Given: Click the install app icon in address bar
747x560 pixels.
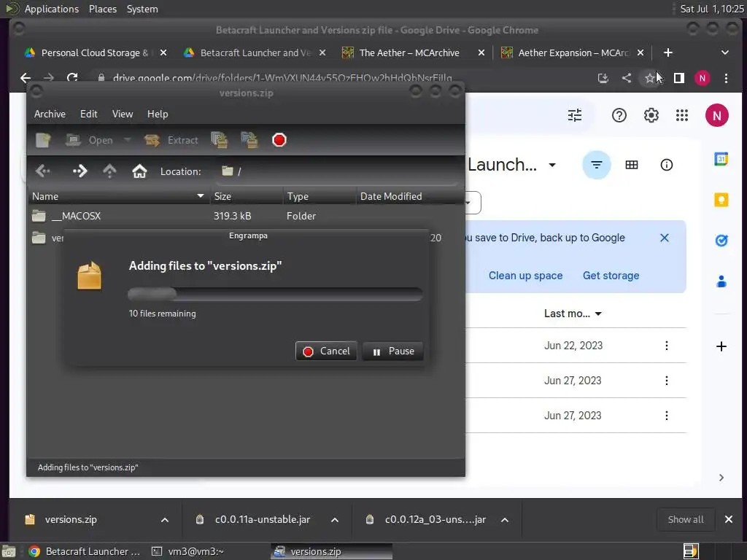Looking at the screenshot, I should pyautogui.click(x=603, y=78).
